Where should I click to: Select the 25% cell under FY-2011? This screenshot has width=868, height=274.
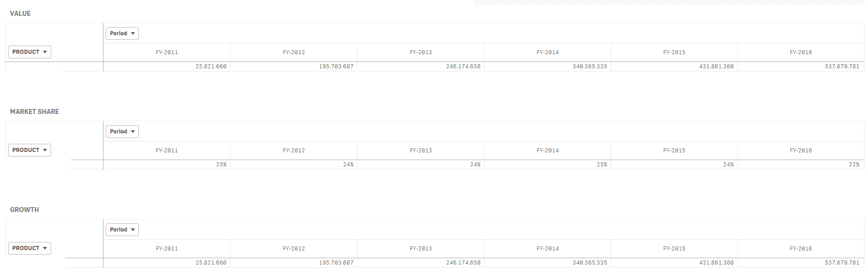221,165
